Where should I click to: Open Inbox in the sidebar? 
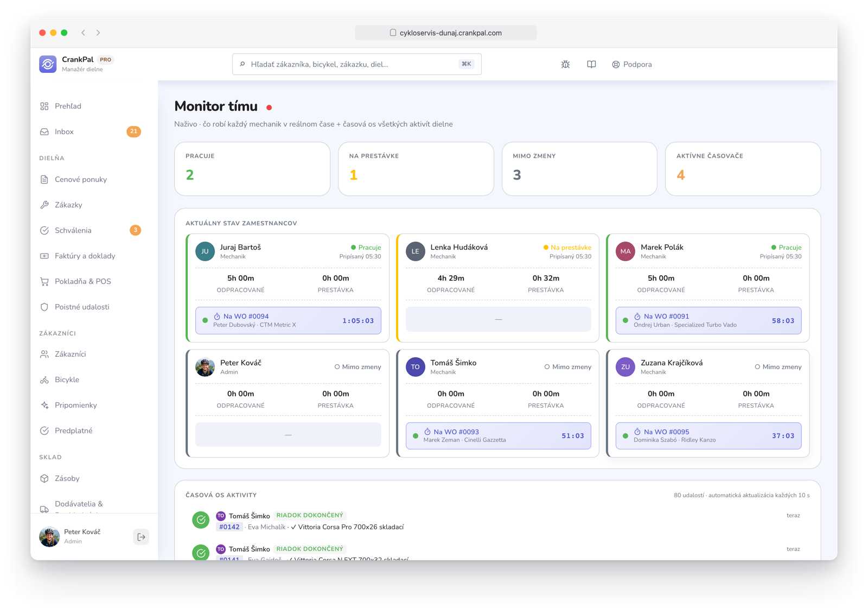click(x=90, y=131)
